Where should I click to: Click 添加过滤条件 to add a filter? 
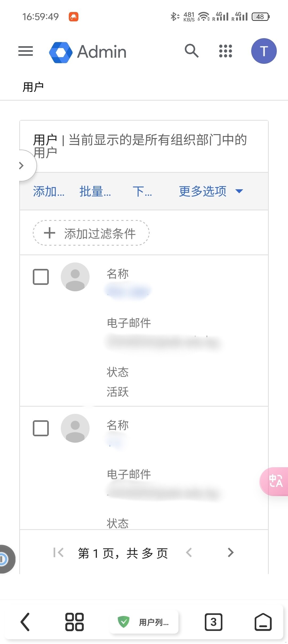tap(91, 233)
